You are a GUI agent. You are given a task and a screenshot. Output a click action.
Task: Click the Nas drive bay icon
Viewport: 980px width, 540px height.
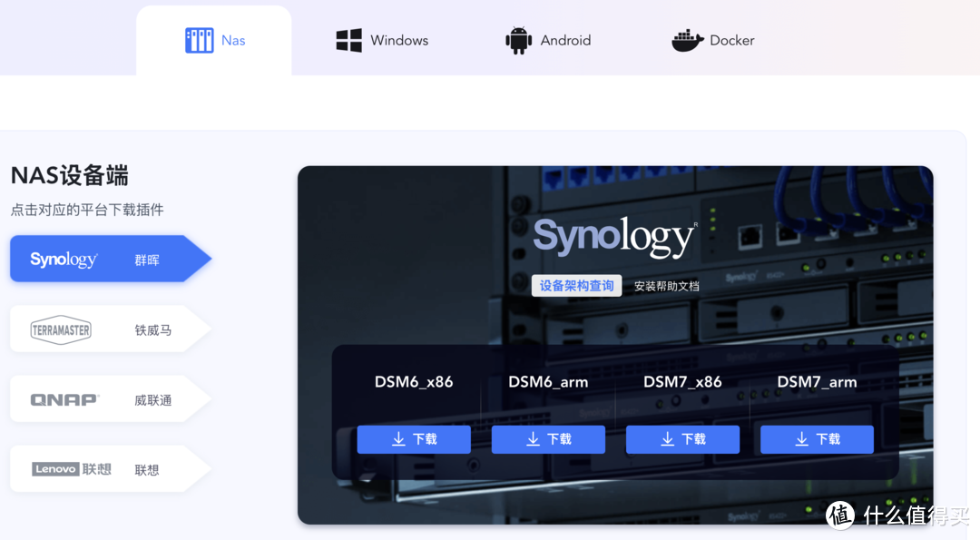coord(200,41)
